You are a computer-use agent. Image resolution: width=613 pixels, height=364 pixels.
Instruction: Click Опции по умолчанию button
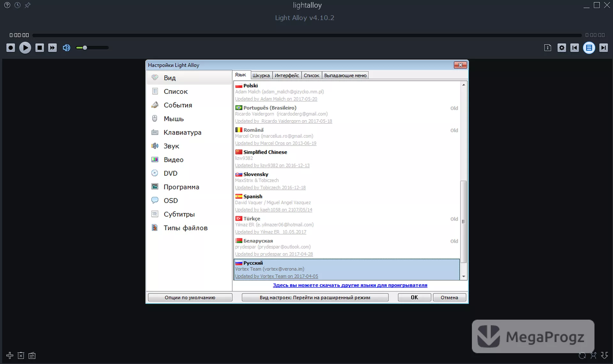click(190, 297)
